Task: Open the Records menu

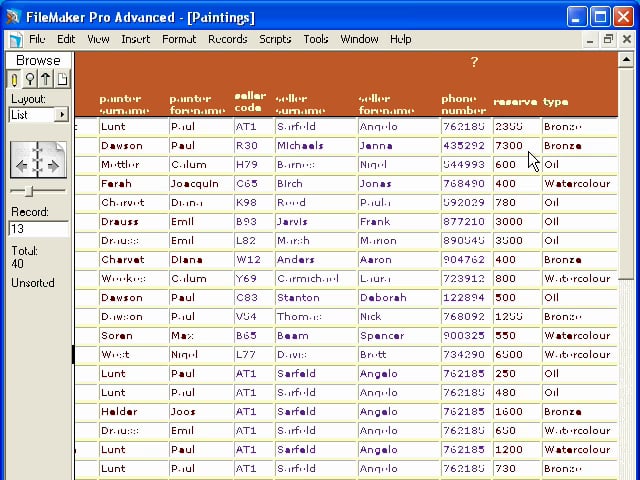Action: point(228,39)
